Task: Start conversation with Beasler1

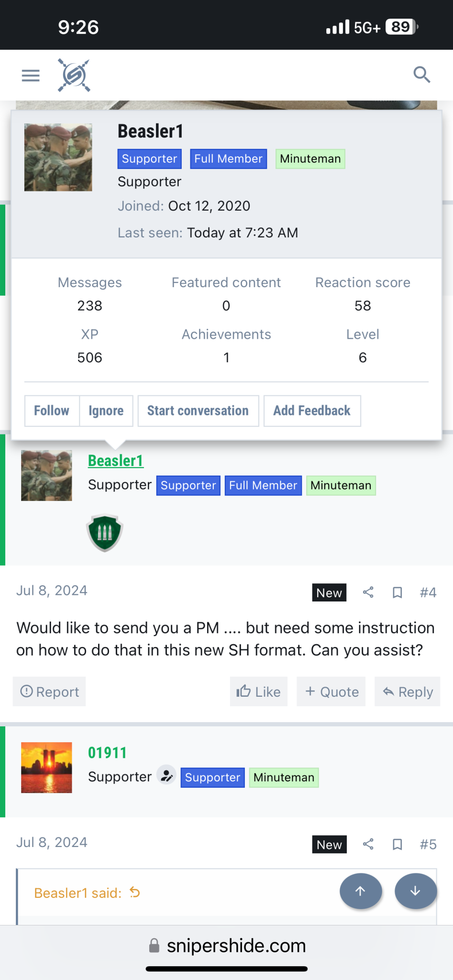Action: (x=198, y=411)
